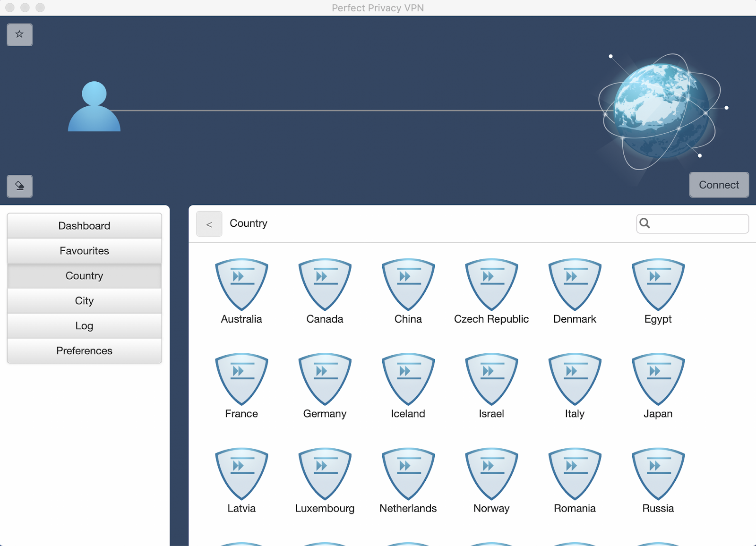Select the Romania server shield icon
This screenshot has height=546, width=756.
point(575,474)
